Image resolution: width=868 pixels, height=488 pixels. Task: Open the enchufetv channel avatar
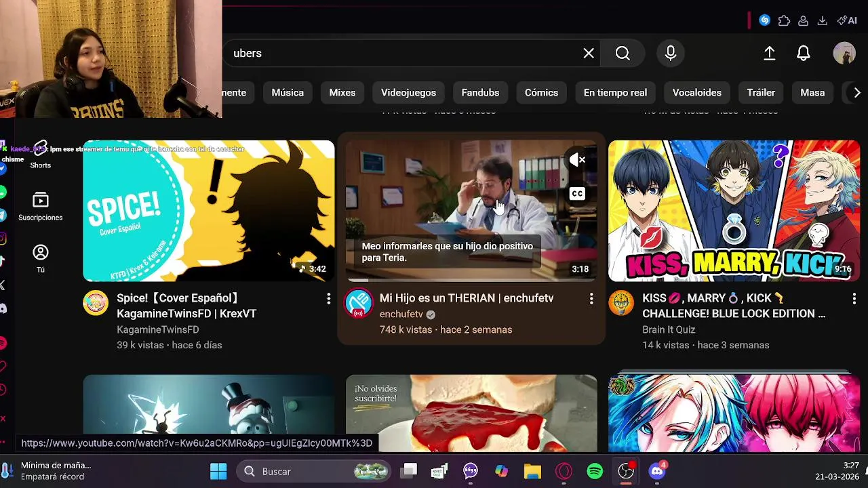[359, 303]
